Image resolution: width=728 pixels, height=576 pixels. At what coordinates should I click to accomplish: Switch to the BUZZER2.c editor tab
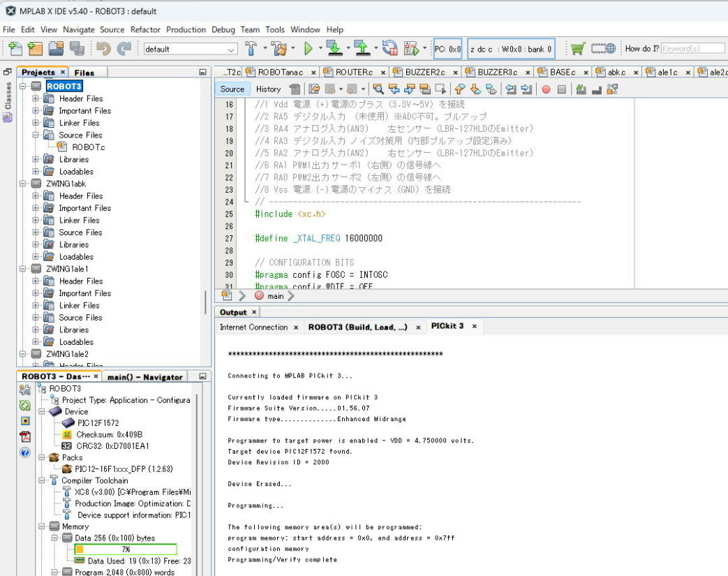click(425, 72)
